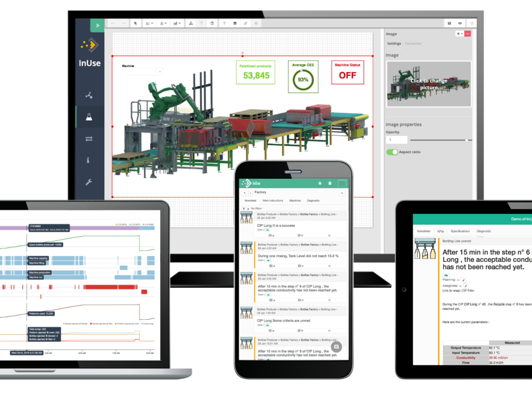Click the picture thumbnail to change the picture
Viewport: 532px width, 399px height.
click(429, 84)
